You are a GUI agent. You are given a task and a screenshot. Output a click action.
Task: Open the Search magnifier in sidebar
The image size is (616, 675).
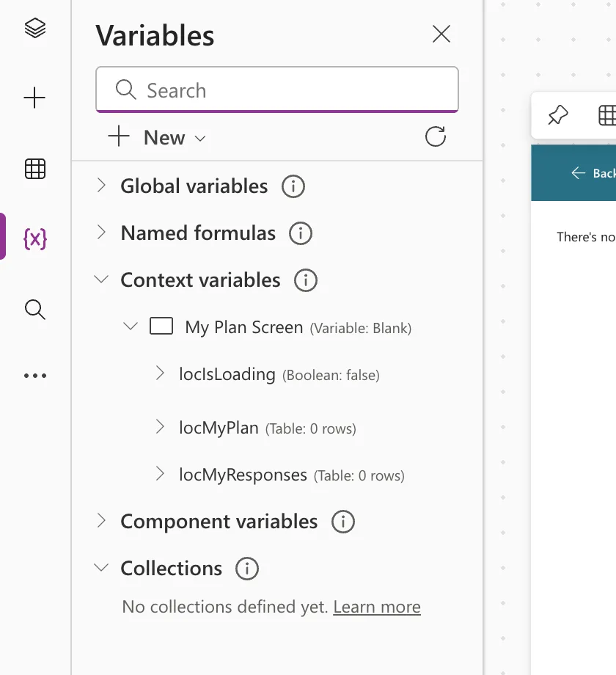pyautogui.click(x=35, y=310)
